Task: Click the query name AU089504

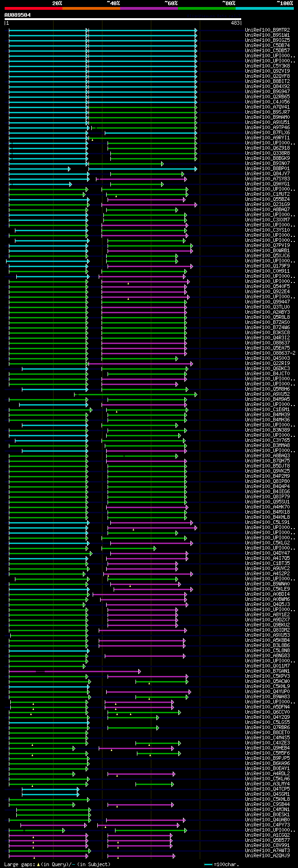Action: tap(18, 15)
